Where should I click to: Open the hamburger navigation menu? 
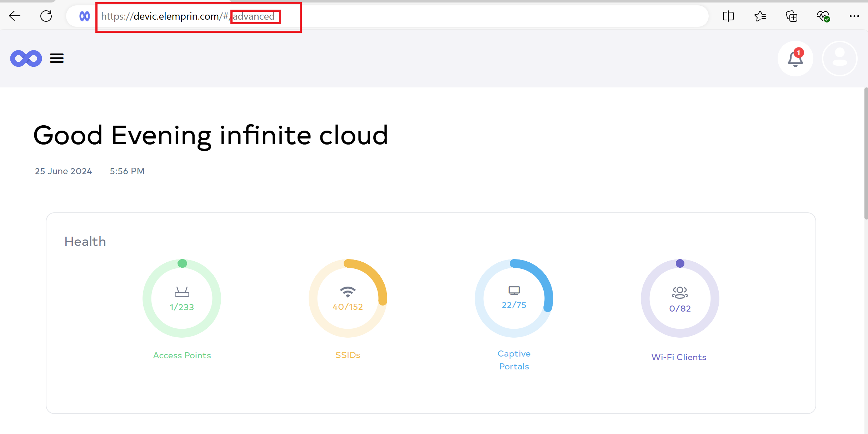[56, 58]
